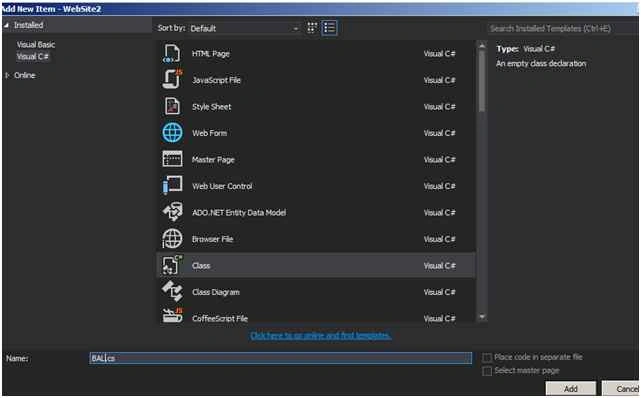
Task: Select the CoffeeScript File template icon
Action: pos(173,315)
